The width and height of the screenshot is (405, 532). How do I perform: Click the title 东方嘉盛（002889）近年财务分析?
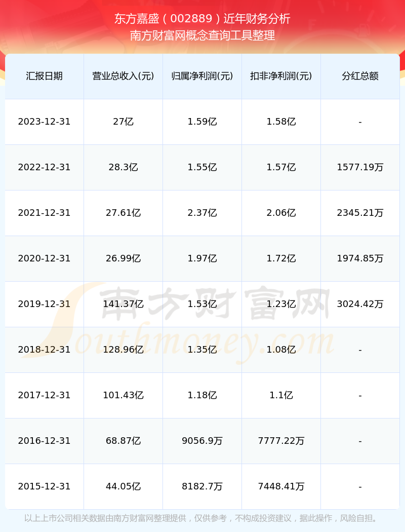tap(202, 19)
